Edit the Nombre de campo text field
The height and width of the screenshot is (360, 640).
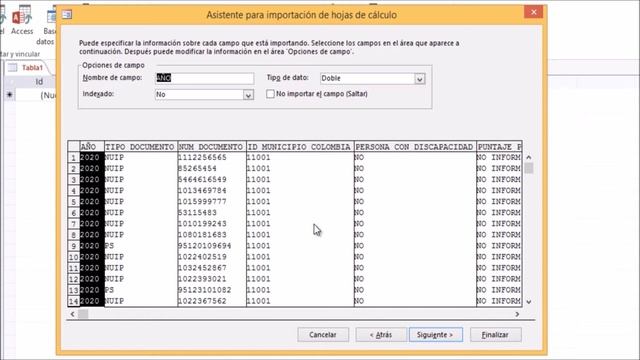[204, 78]
